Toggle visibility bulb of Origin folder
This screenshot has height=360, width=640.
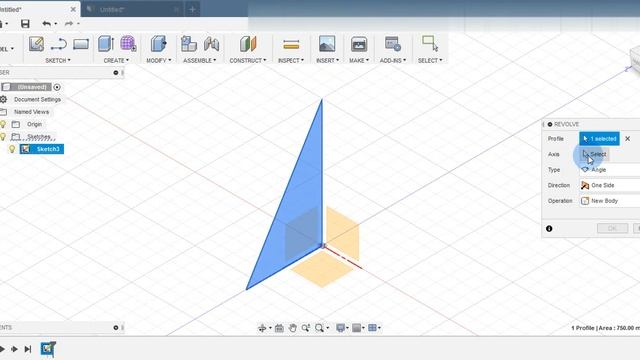(3, 124)
